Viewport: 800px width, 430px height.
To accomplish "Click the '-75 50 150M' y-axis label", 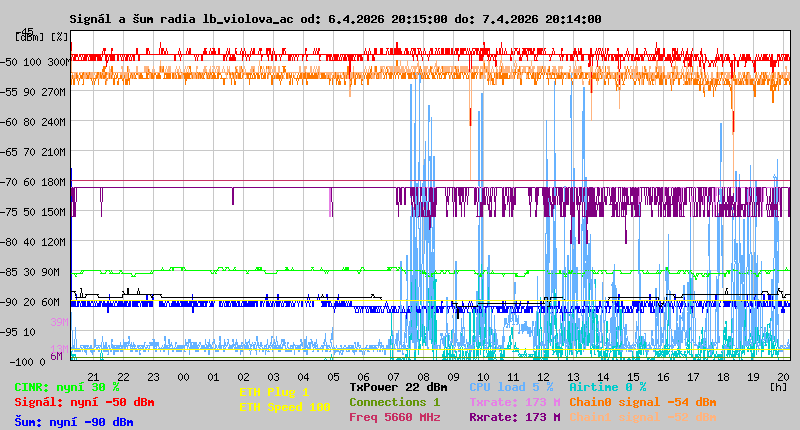I will 35,212.
